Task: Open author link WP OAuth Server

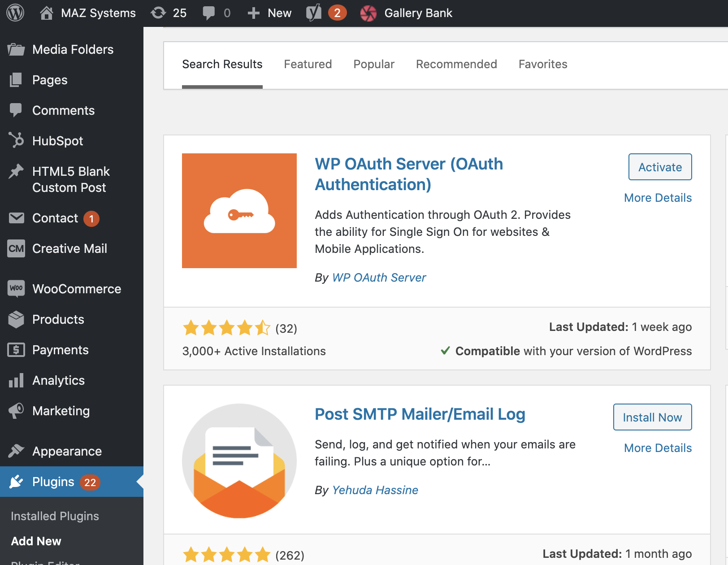Action: (x=379, y=278)
